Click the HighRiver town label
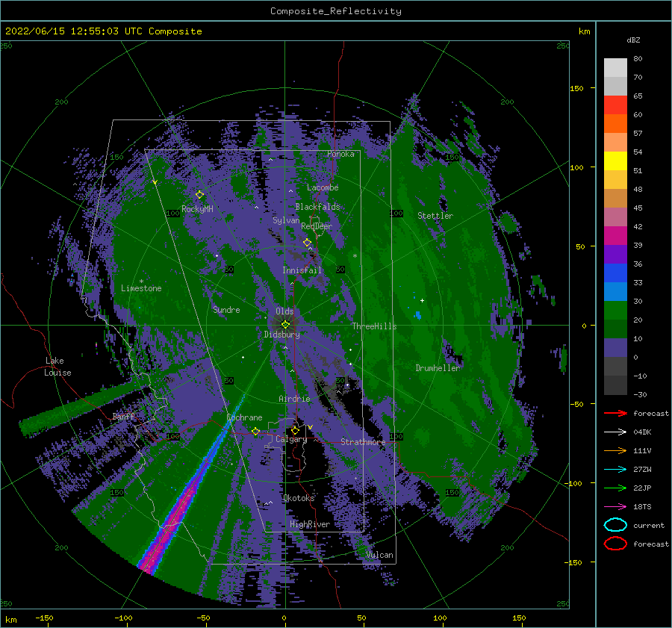This screenshot has width=672, height=628. click(x=310, y=524)
